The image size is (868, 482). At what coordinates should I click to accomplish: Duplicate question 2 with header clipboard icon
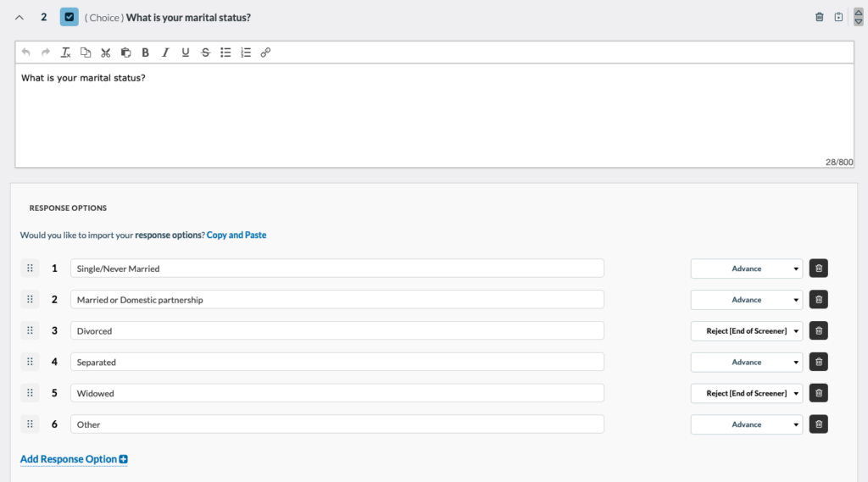click(x=838, y=17)
